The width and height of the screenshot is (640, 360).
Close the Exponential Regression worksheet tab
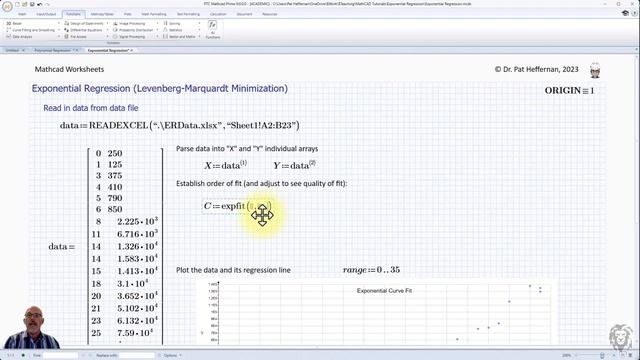point(132,50)
